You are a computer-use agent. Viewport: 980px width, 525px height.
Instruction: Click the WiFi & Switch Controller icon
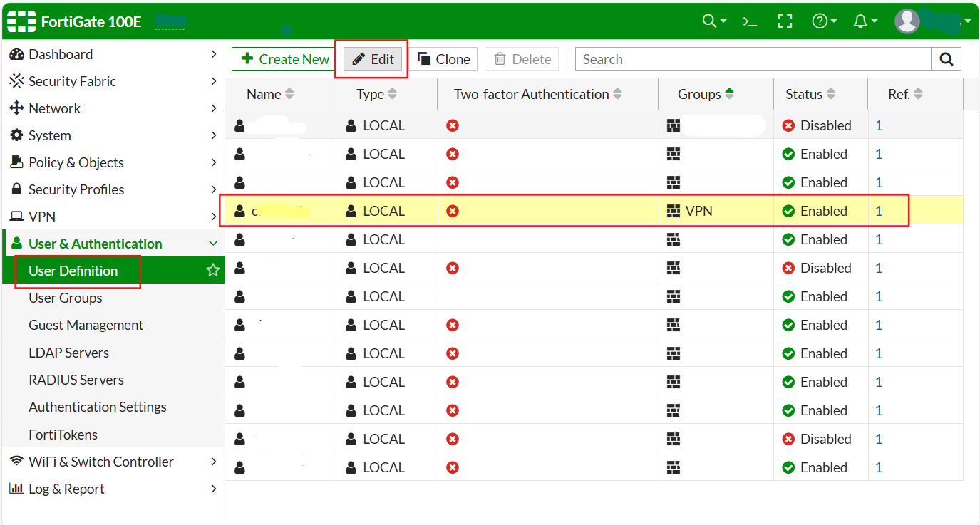tap(16, 462)
